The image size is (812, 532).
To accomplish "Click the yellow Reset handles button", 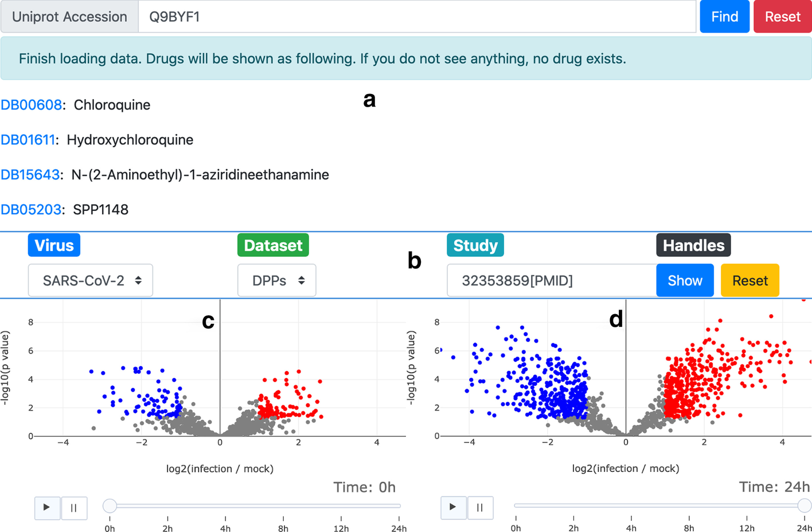I will 749,280.
